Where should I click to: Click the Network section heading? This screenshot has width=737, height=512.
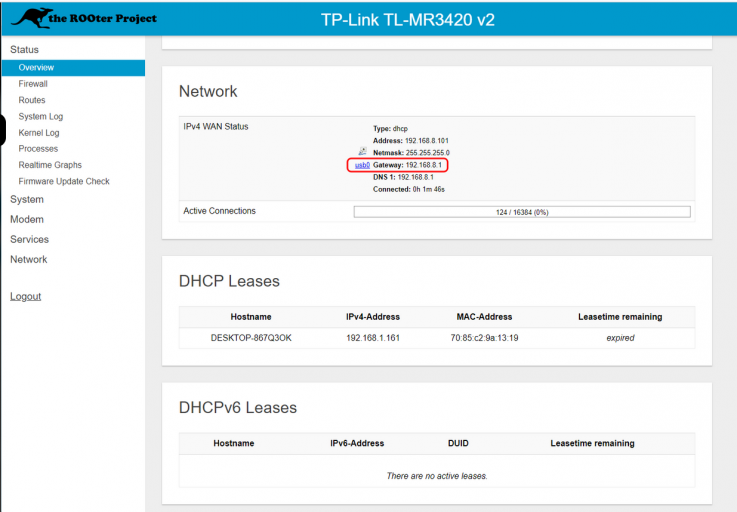click(208, 91)
